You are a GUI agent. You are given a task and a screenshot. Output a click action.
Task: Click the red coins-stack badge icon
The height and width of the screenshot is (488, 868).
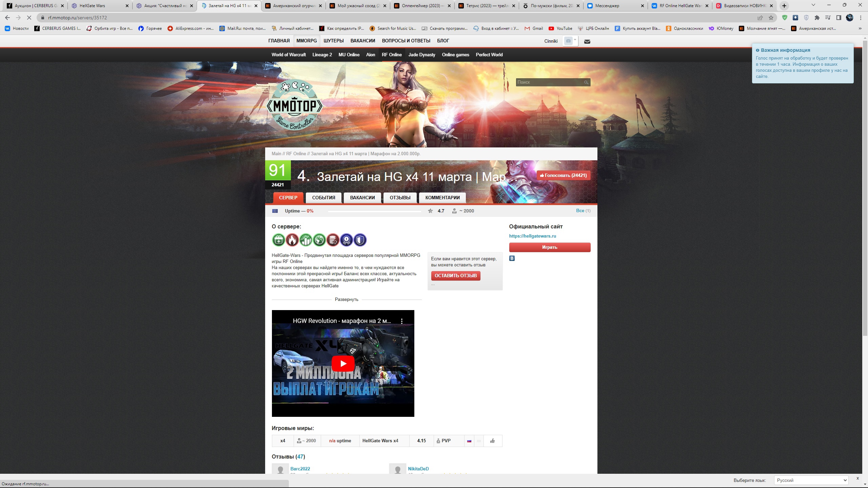pos(333,240)
